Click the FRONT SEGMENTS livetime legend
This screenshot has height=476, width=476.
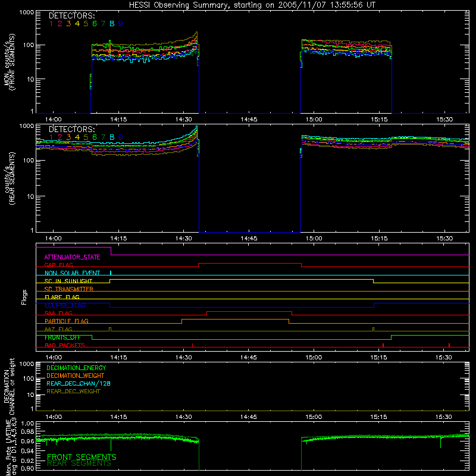[x=82, y=457]
